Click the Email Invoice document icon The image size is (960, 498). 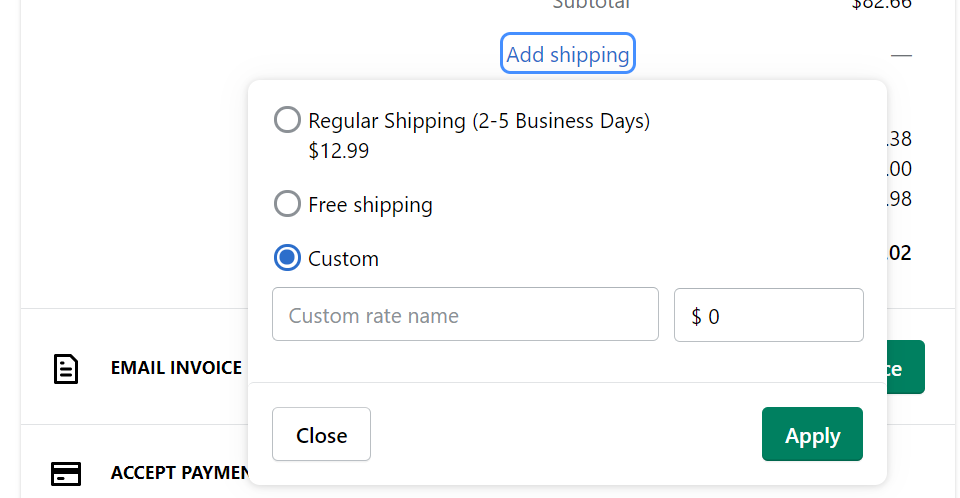click(66, 368)
